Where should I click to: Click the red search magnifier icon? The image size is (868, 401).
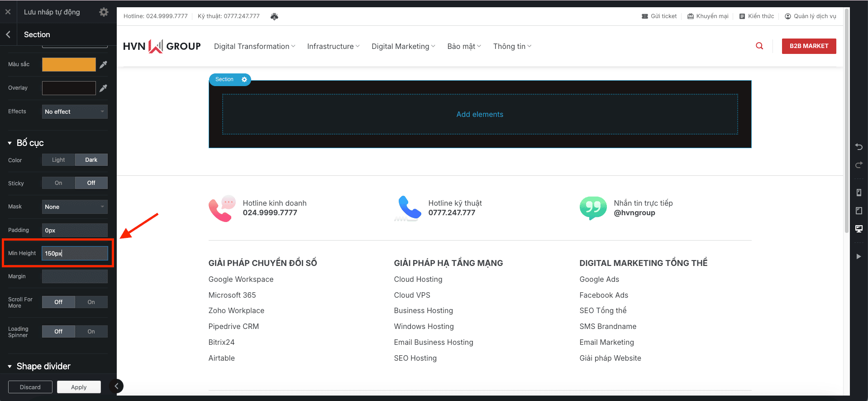pos(759,46)
